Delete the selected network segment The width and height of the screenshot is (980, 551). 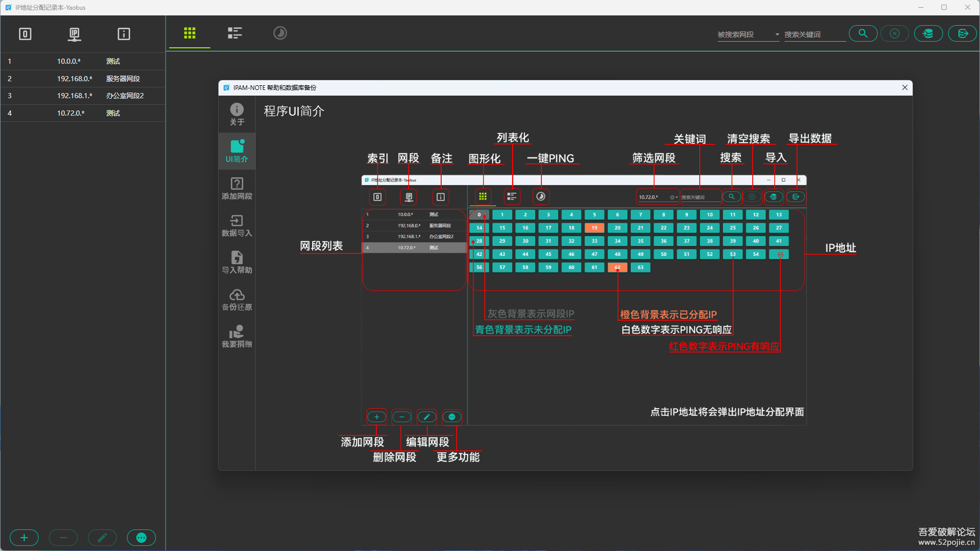click(x=63, y=538)
